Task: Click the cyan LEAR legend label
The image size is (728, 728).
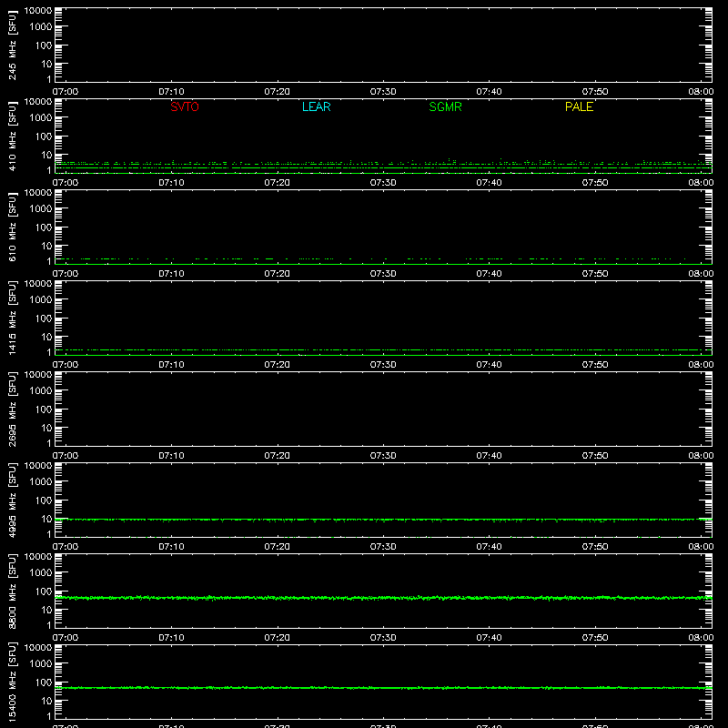Action: pos(316,106)
